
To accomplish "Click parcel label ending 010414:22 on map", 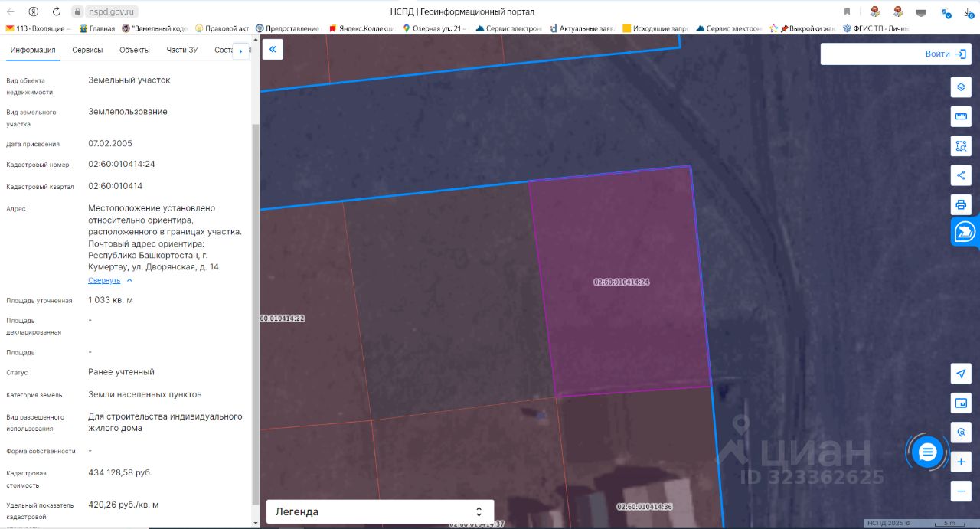I will [283, 318].
